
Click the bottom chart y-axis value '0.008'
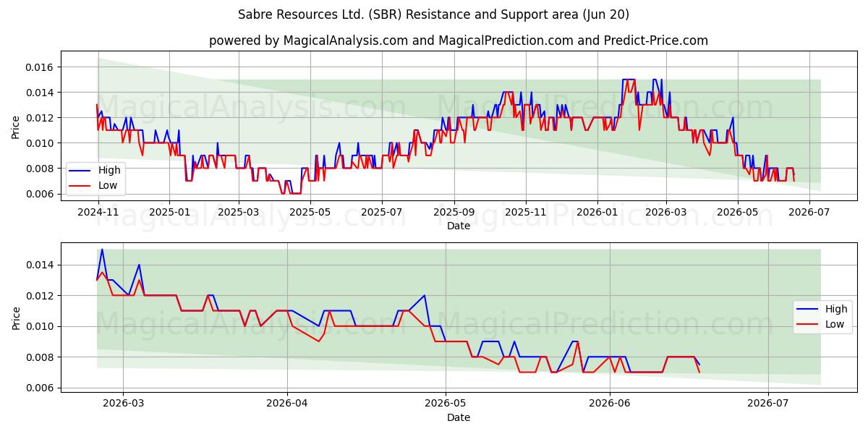[x=40, y=357]
